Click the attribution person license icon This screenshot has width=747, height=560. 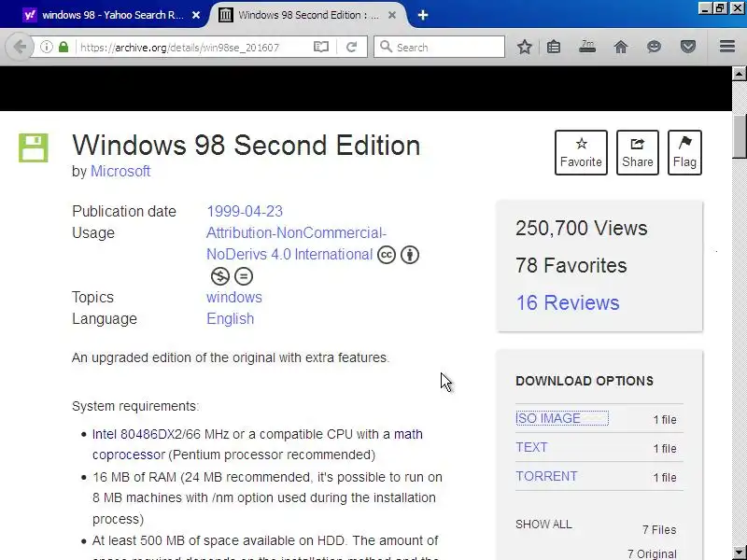pos(410,255)
